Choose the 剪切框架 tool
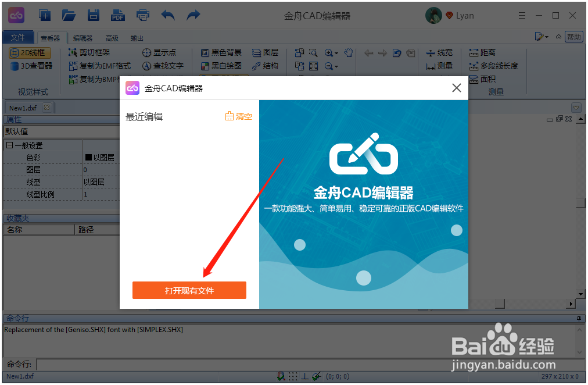 [89, 52]
